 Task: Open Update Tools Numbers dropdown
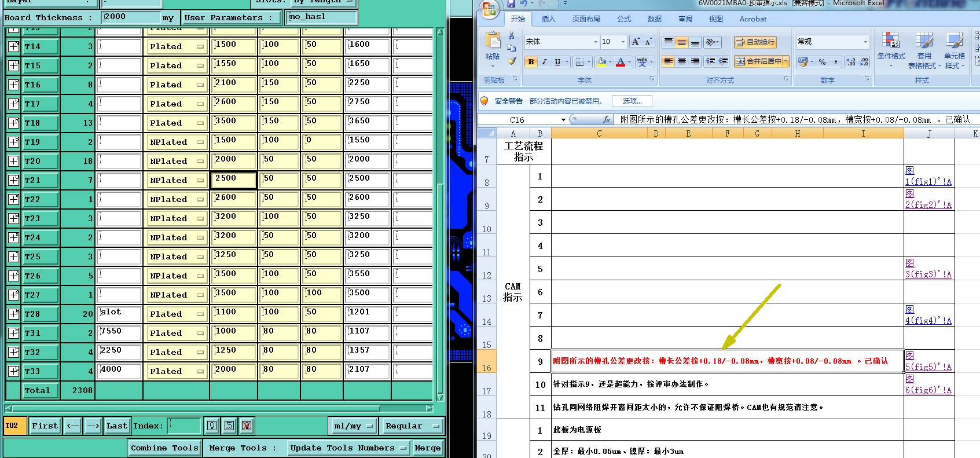(x=348, y=448)
